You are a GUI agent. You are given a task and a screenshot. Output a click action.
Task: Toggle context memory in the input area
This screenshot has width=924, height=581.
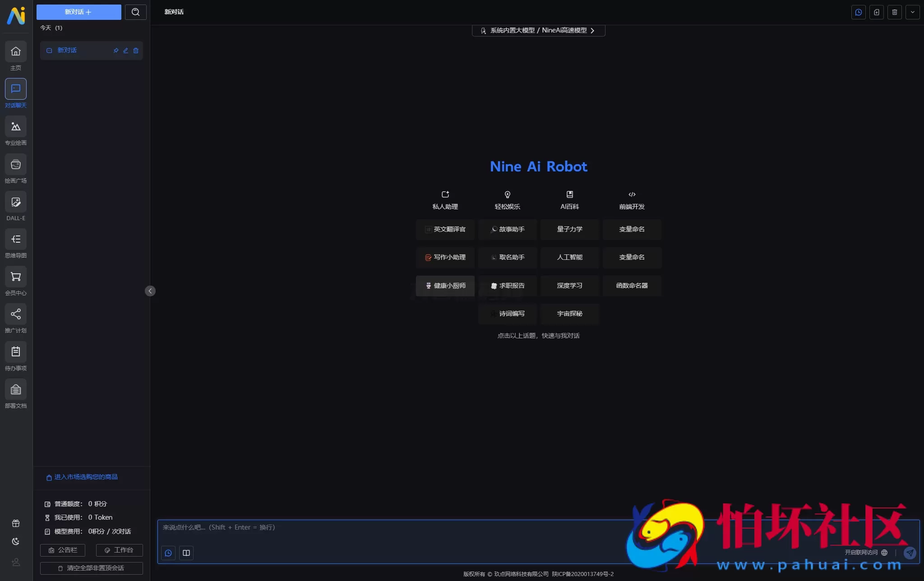pyautogui.click(x=168, y=553)
